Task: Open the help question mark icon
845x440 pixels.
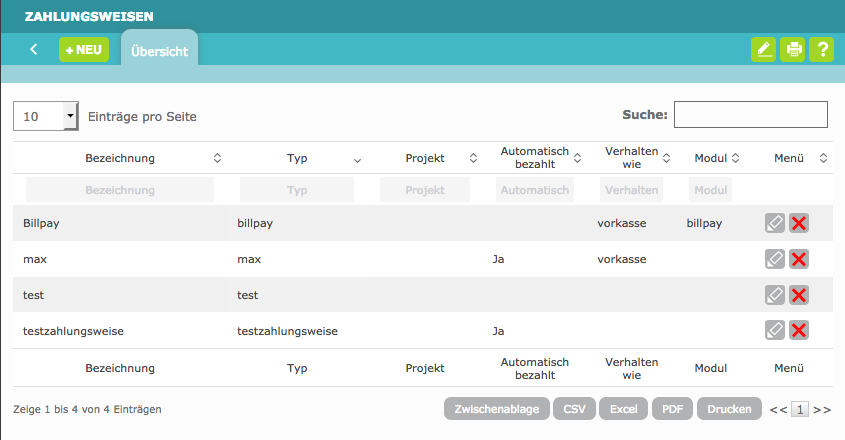Action: [821, 49]
